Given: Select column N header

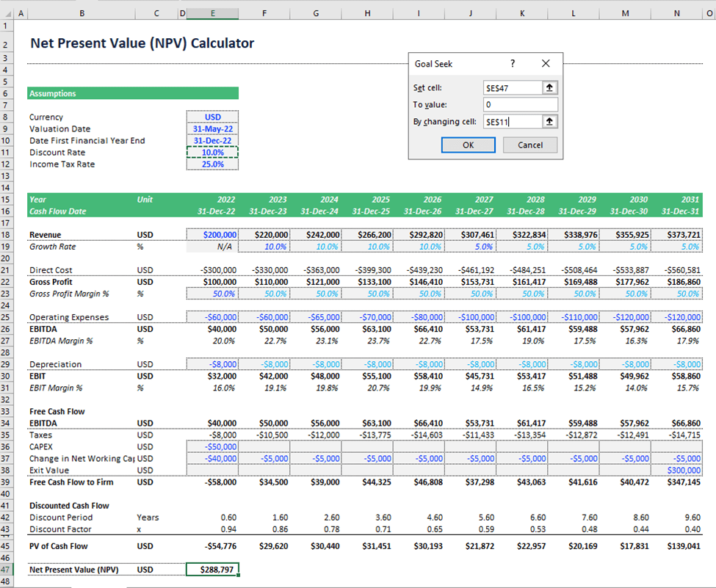Looking at the screenshot, I should coord(677,14).
